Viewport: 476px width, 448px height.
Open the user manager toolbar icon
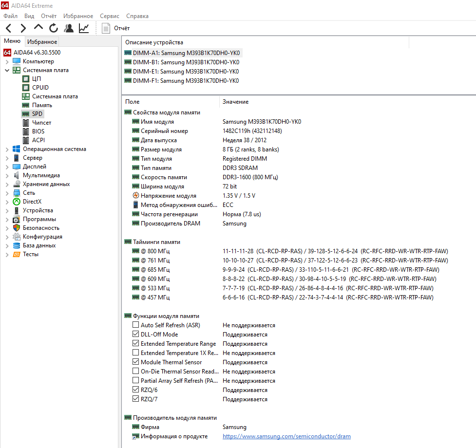(x=69, y=28)
